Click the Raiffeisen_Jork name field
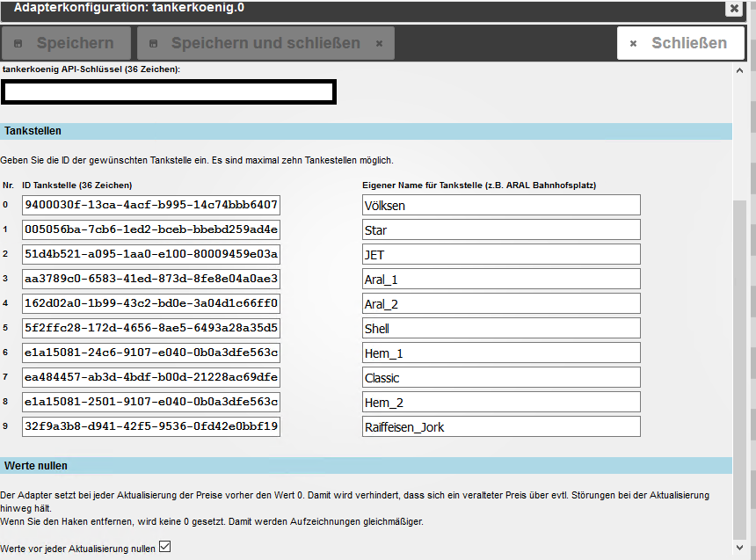Screen dimensions: 756x560 [x=501, y=426]
